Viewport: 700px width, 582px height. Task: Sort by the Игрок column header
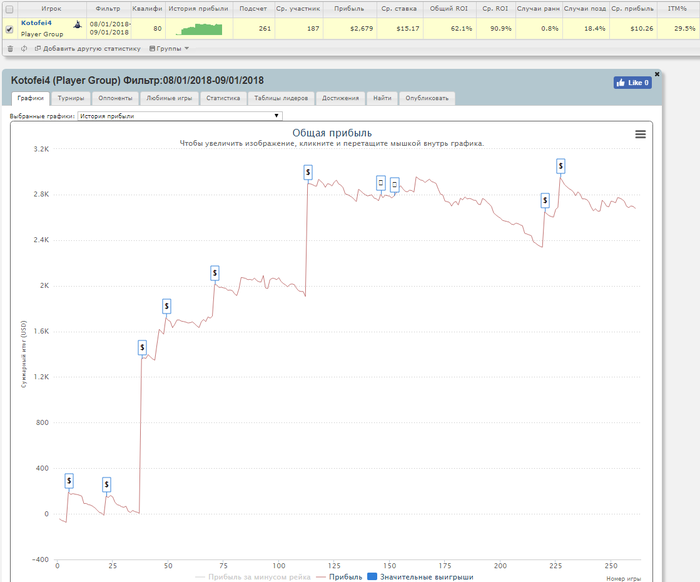click(51, 8)
